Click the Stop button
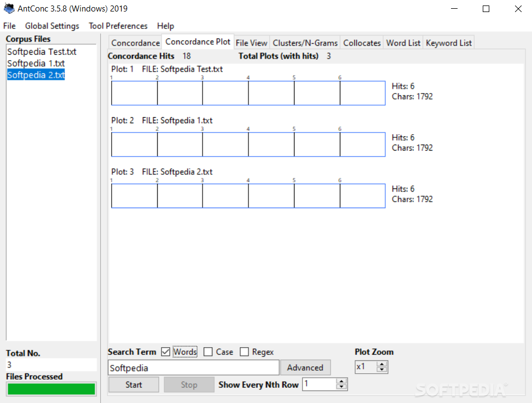 click(x=189, y=385)
